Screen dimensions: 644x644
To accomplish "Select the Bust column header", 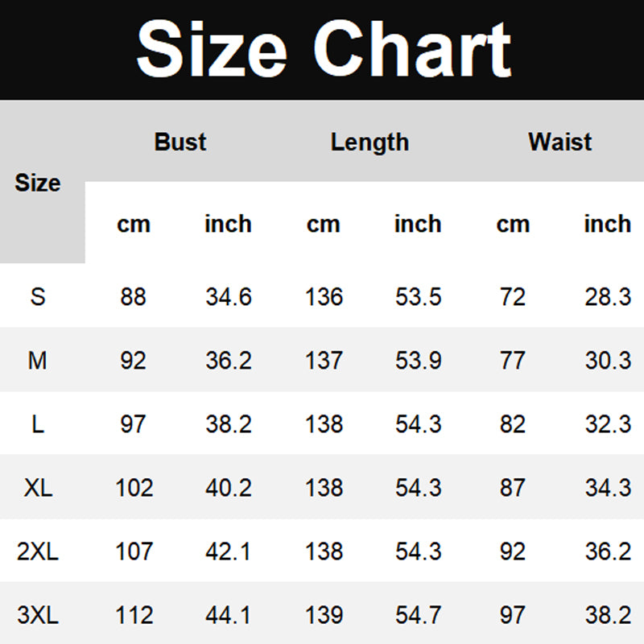I will (180, 142).
